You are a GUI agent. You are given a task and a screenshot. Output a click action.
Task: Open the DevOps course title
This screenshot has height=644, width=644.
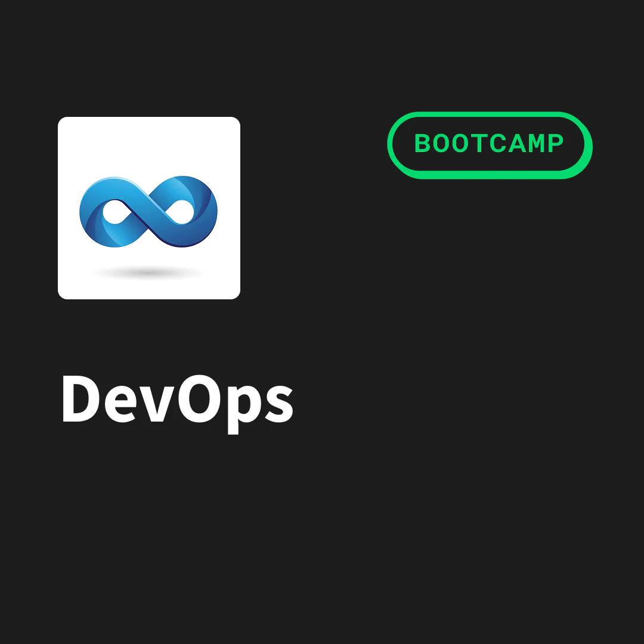pyautogui.click(x=177, y=400)
